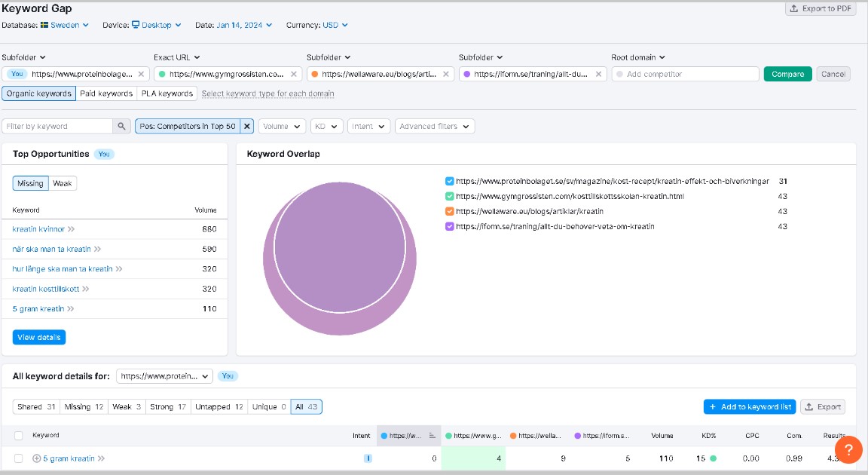This screenshot has width=868, height=475.
Task: Change the date Jan 14, 2024
Action: point(244,25)
